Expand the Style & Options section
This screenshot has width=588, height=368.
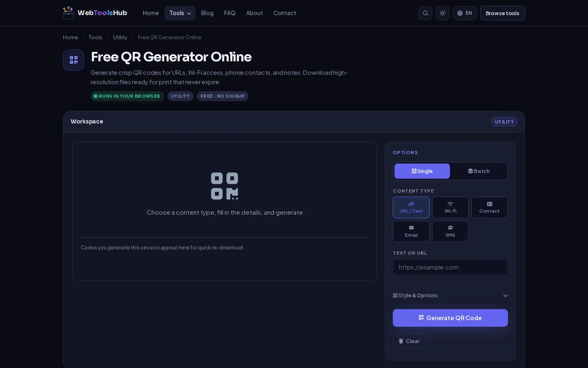point(450,295)
